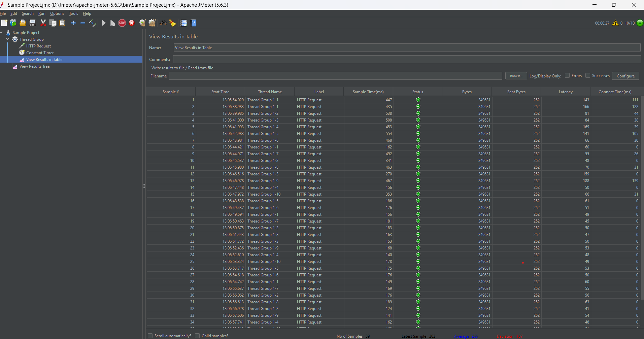Collapse the Thread Group tree node

pos(8,39)
